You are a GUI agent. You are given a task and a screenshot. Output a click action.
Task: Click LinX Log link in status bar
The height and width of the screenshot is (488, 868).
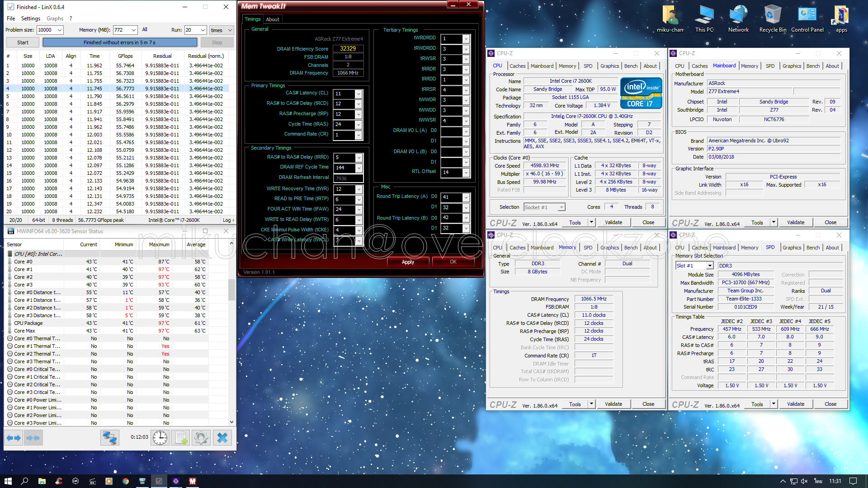pos(228,220)
